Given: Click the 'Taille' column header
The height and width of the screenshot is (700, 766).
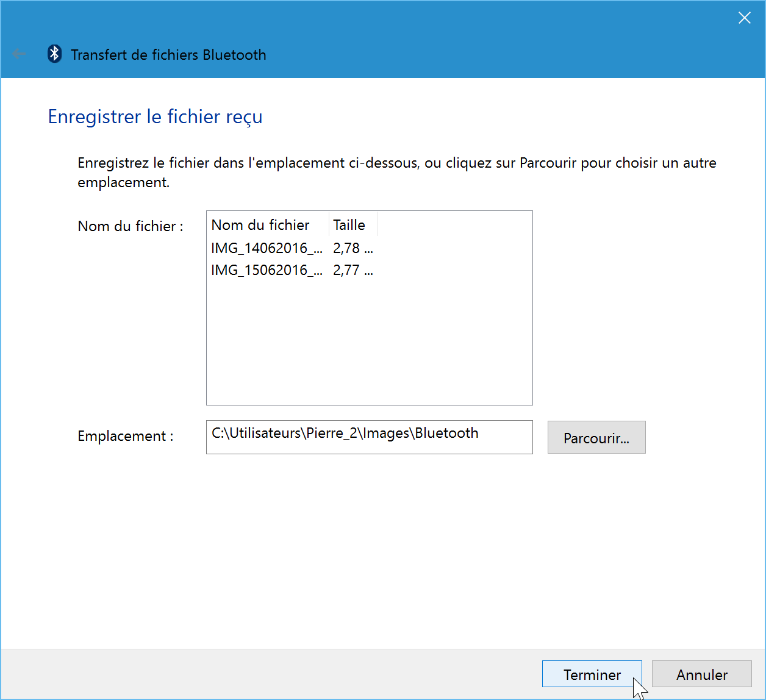Looking at the screenshot, I should click(x=353, y=224).
